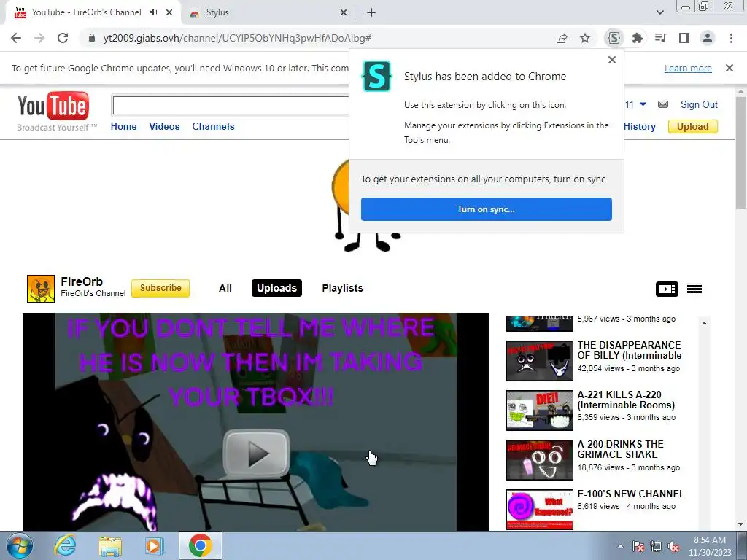Open the Chrome profile avatar menu

708,38
